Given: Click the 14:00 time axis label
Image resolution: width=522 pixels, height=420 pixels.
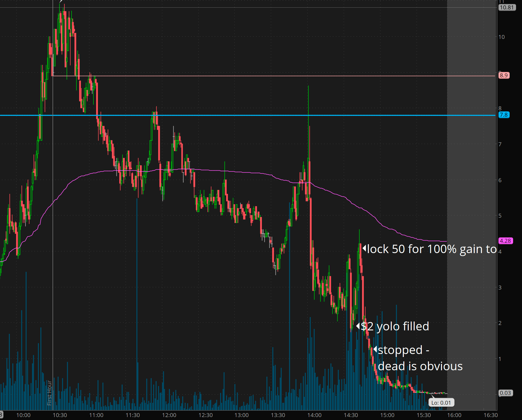Looking at the screenshot, I should (x=314, y=415).
